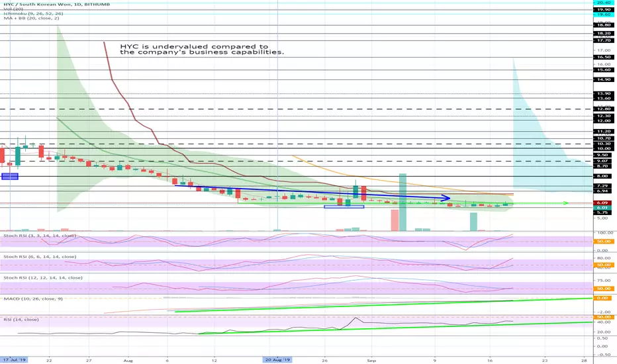Click the 6.94 price level label
Image resolution: width=617 pixels, height=364 pixels.
pos(604,191)
